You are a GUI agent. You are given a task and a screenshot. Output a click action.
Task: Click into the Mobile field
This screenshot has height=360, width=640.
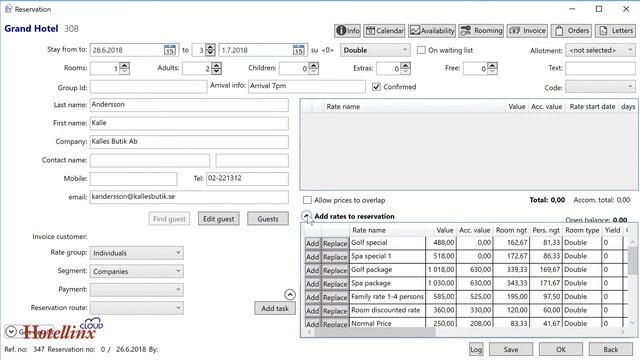click(x=133, y=179)
